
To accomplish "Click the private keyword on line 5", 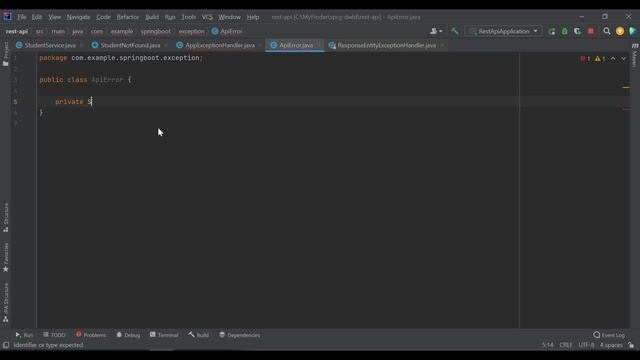I will coord(69,102).
